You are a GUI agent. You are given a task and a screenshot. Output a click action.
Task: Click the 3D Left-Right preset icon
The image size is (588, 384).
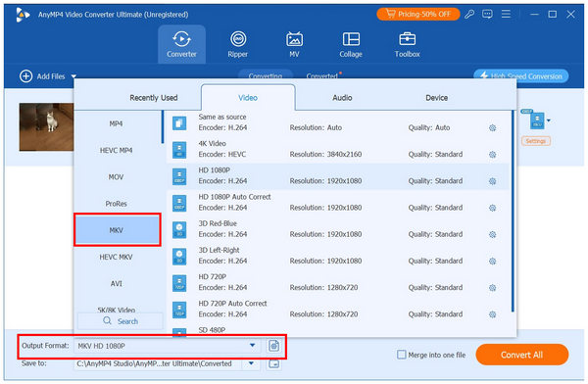tap(179, 256)
